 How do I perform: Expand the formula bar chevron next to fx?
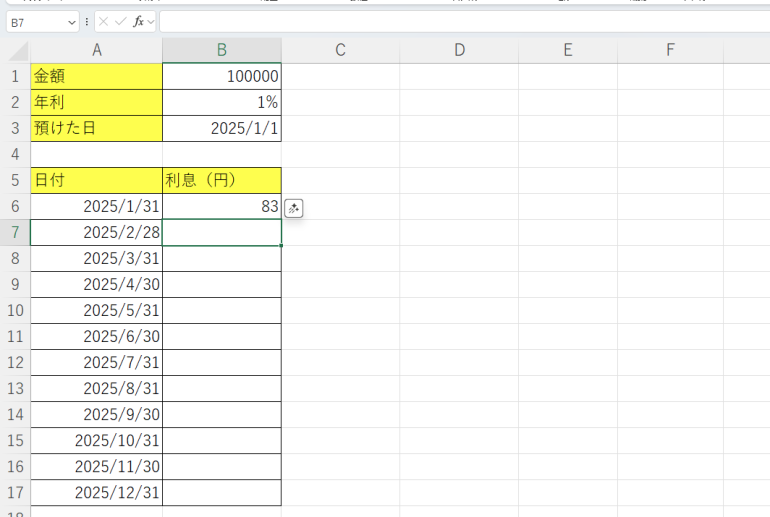pyautogui.click(x=151, y=21)
